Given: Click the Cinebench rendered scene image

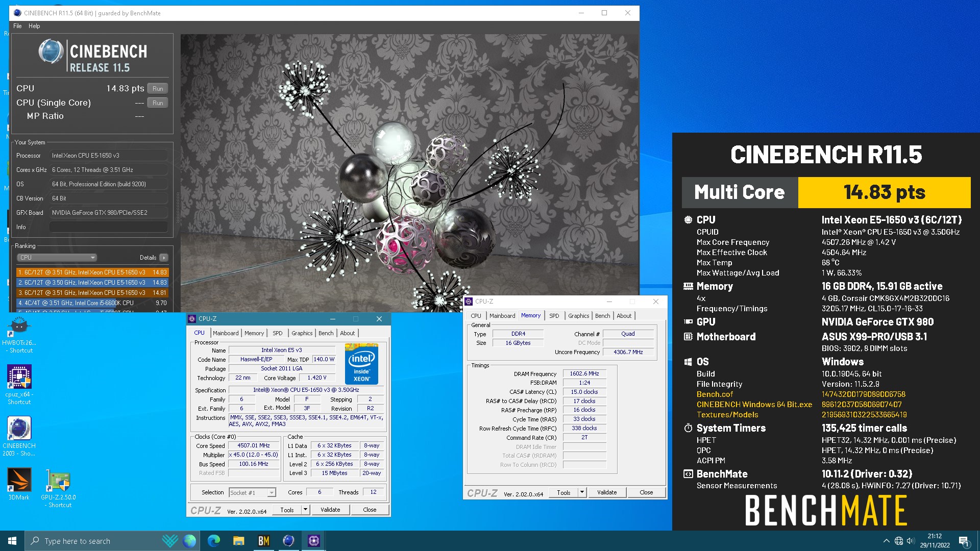Looking at the screenshot, I should (409, 173).
